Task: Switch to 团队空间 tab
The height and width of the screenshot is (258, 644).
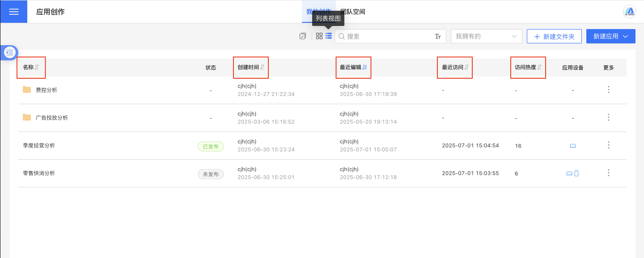Action: (353, 12)
